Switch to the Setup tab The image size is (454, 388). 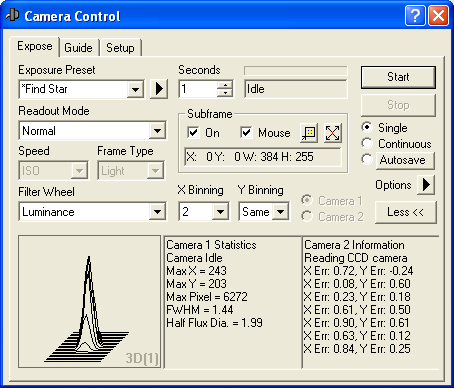tap(120, 48)
